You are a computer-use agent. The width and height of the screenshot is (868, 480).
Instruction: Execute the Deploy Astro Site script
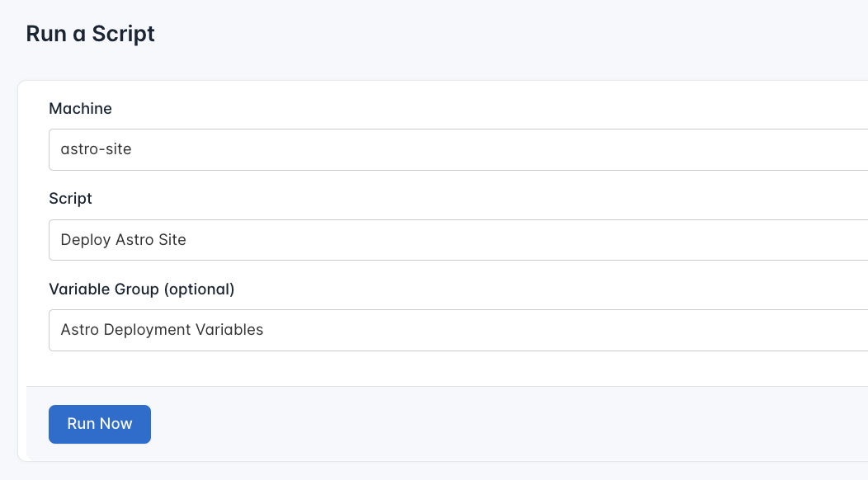[x=99, y=423]
